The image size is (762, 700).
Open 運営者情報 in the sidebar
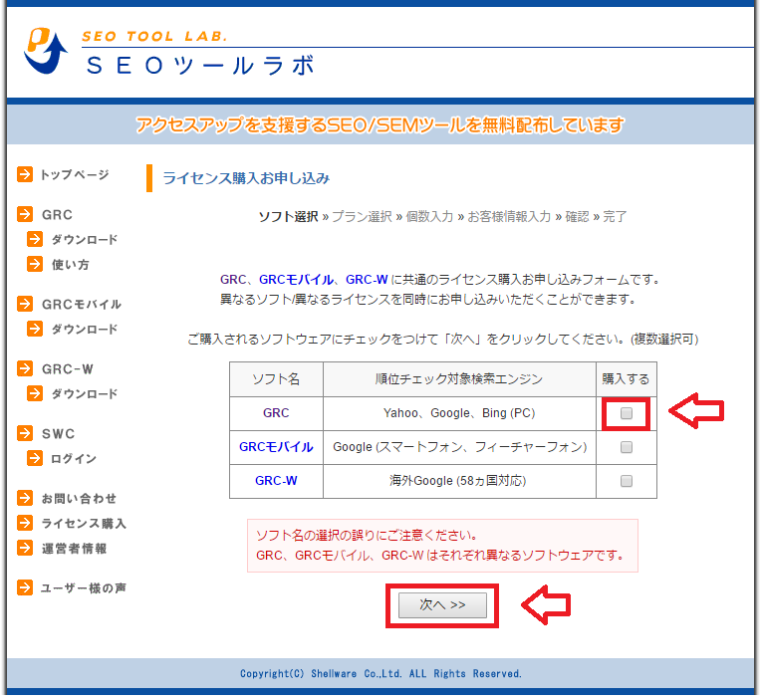tap(74, 549)
